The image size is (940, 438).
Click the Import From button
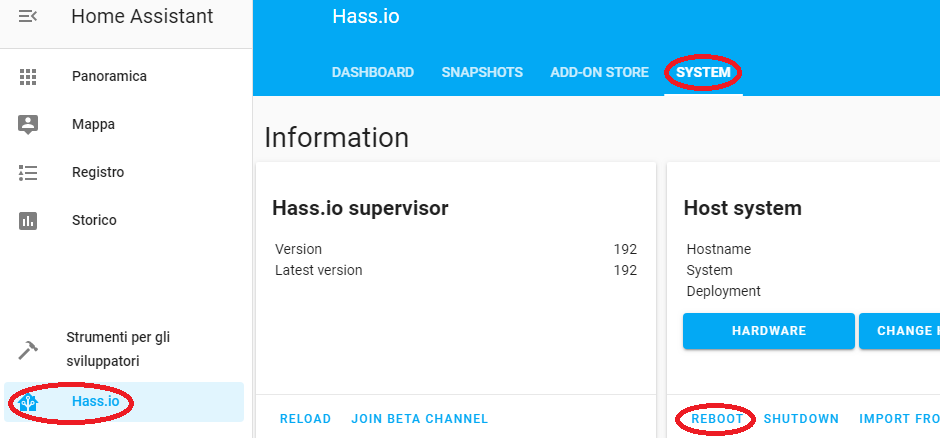pos(899,419)
